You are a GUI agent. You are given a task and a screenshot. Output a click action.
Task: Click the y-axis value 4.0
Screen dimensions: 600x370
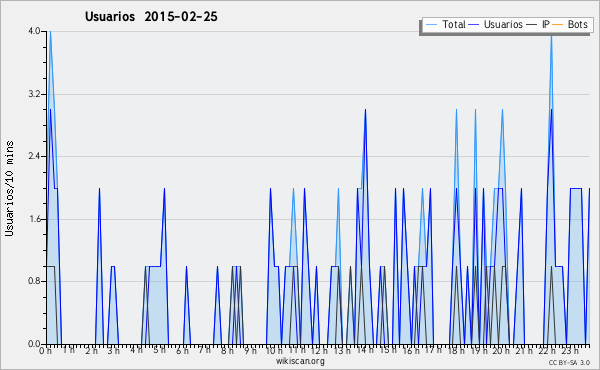pos(34,31)
